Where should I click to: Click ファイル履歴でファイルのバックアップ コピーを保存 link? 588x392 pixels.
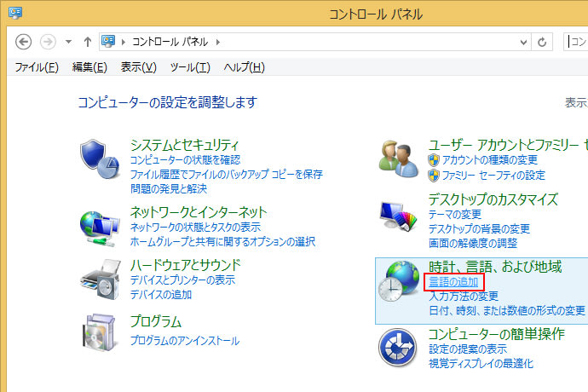227,175
